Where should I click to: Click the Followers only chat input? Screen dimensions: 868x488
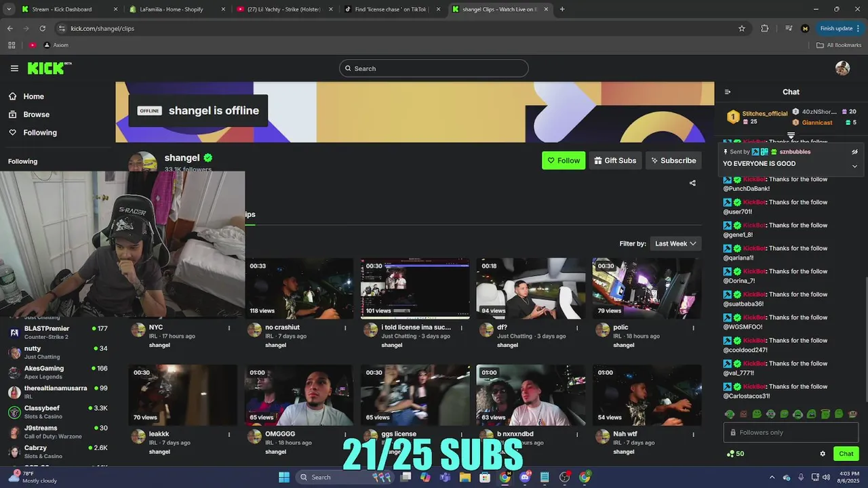pyautogui.click(x=791, y=432)
